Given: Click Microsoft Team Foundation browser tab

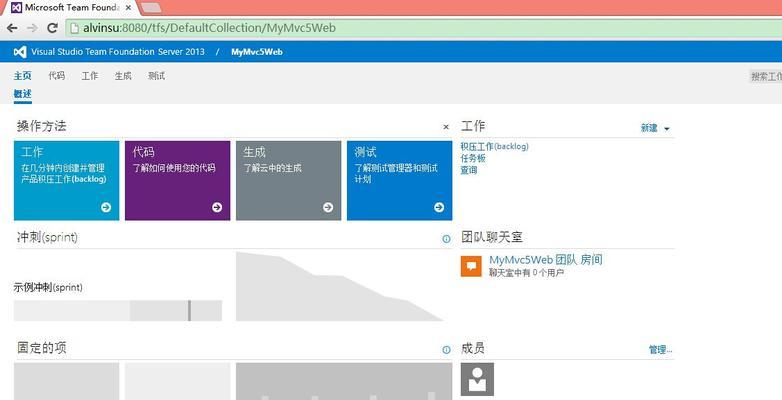Looking at the screenshot, I should coord(70,8).
